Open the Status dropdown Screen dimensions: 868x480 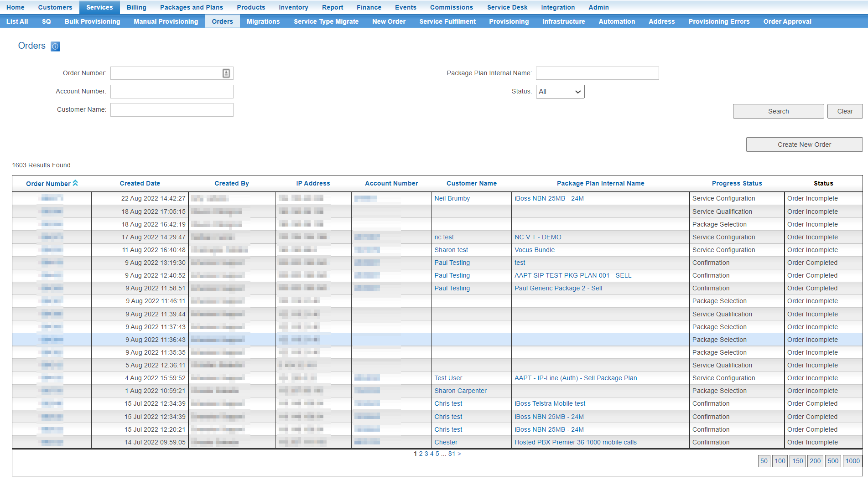point(560,92)
